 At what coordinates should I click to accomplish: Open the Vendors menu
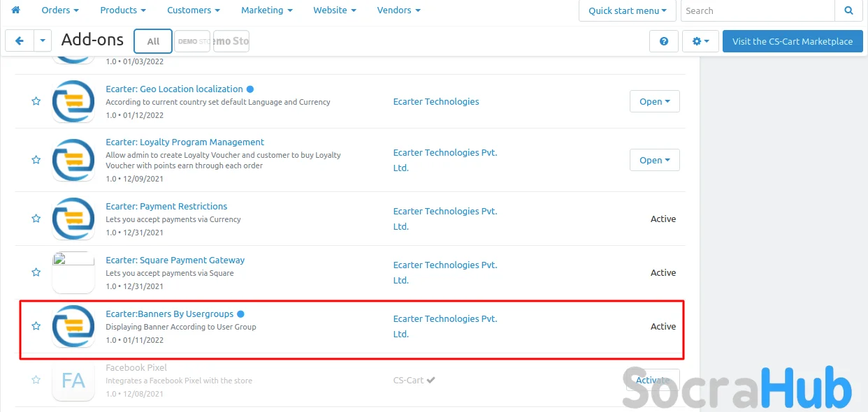click(398, 10)
